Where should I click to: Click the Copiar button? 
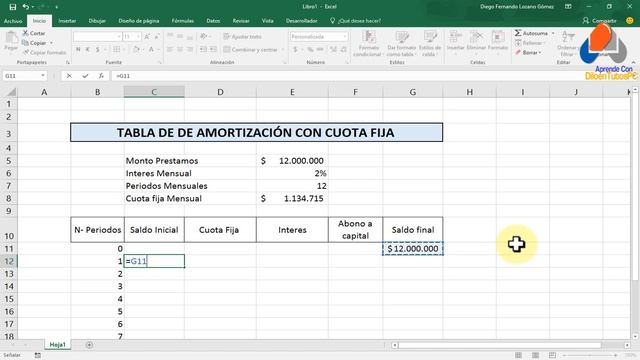pos(35,43)
